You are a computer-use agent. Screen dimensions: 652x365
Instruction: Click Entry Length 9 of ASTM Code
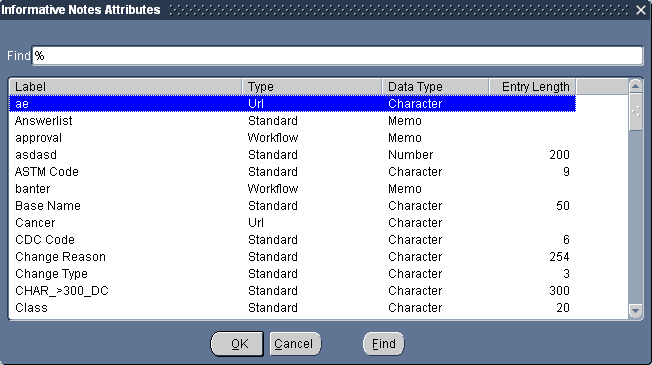(566, 172)
